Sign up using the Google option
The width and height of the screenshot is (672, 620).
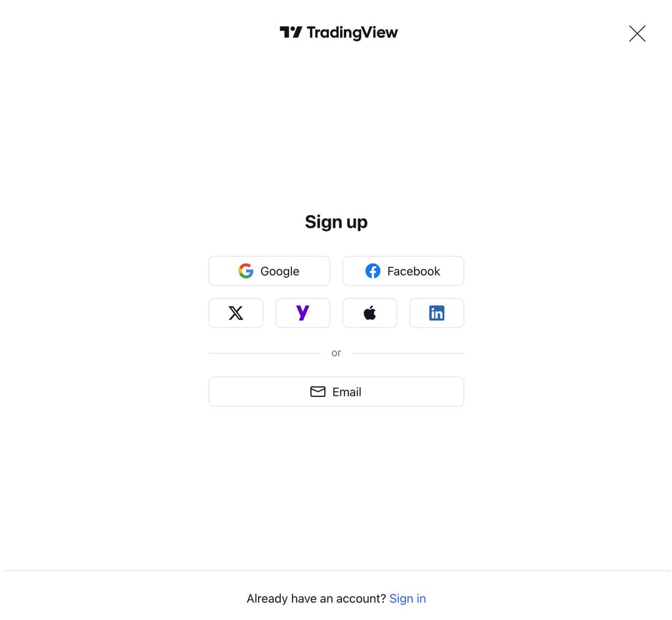(269, 270)
